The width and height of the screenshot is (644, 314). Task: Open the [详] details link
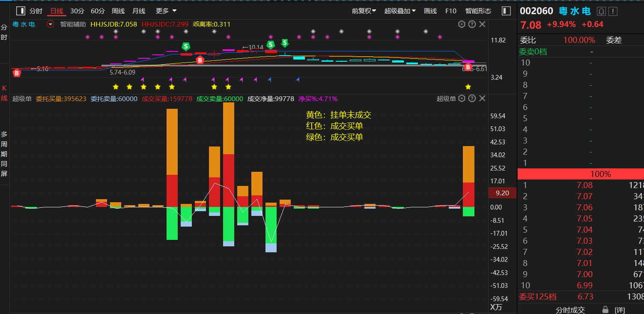(x=620, y=309)
